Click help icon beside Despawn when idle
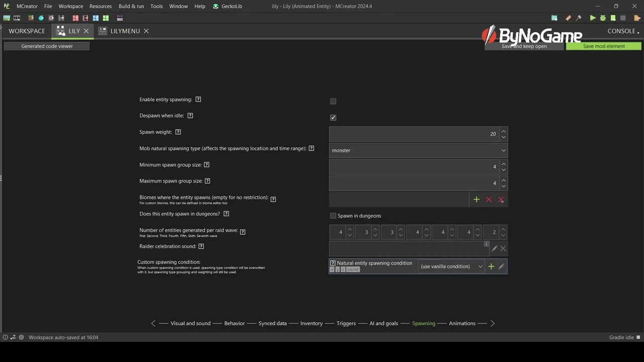Image resolution: width=644 pixels, height=362 pixels. (190, 116)
